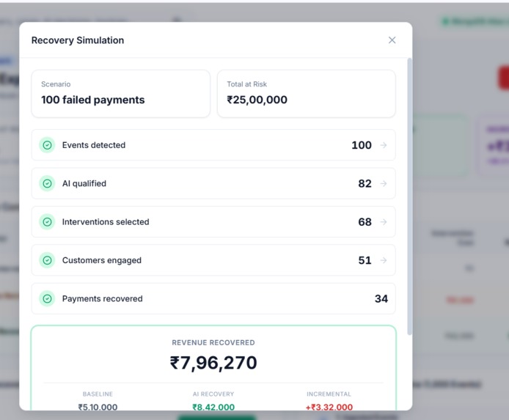Click the events count '100'
Screen dimensions: 509x420
(362, 145)
